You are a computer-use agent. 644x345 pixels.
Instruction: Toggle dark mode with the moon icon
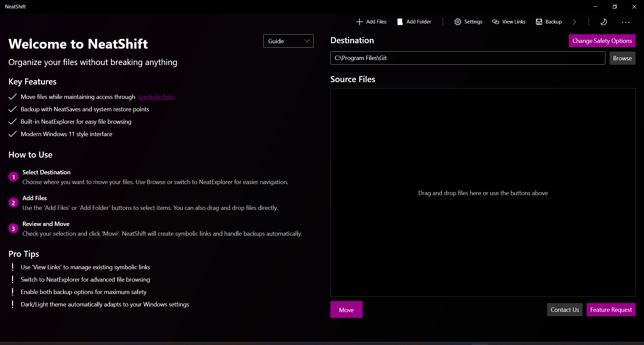(603, 22)
